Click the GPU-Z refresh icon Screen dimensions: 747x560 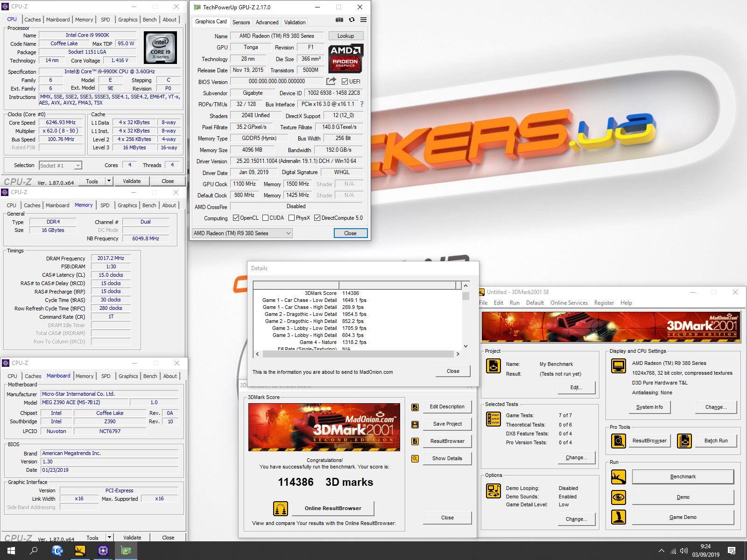coord(352,20)
